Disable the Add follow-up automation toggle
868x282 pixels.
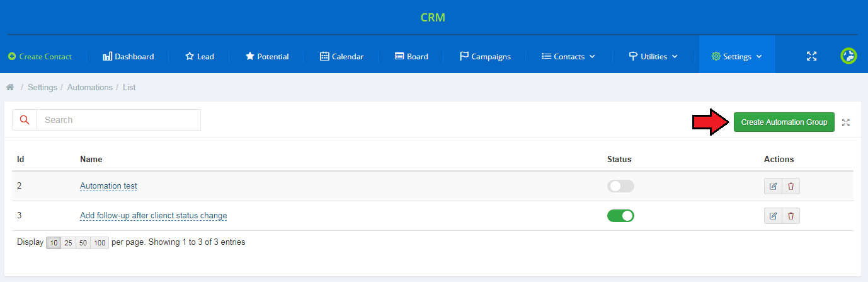point(620,216)
